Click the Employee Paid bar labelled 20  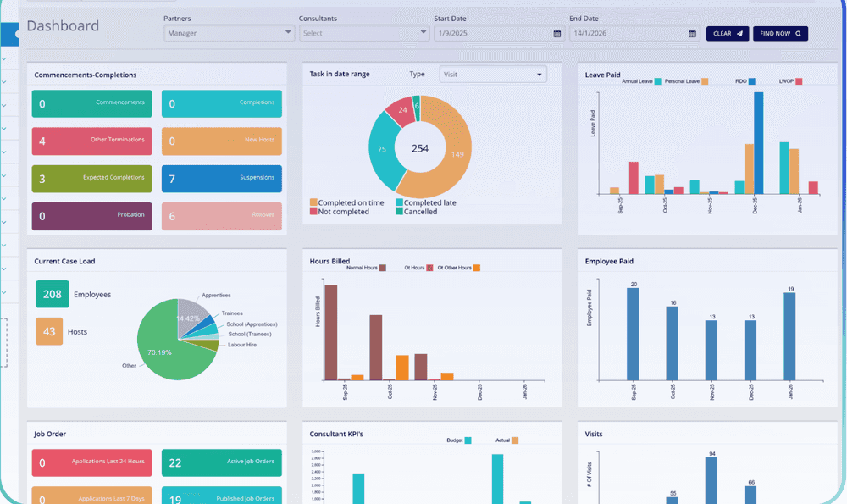click(633, 334)
